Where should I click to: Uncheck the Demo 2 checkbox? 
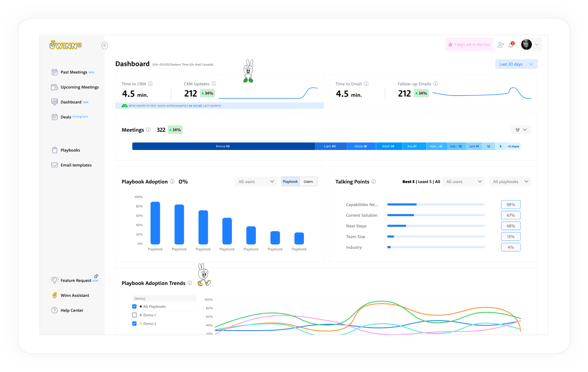tap(134, 324)
